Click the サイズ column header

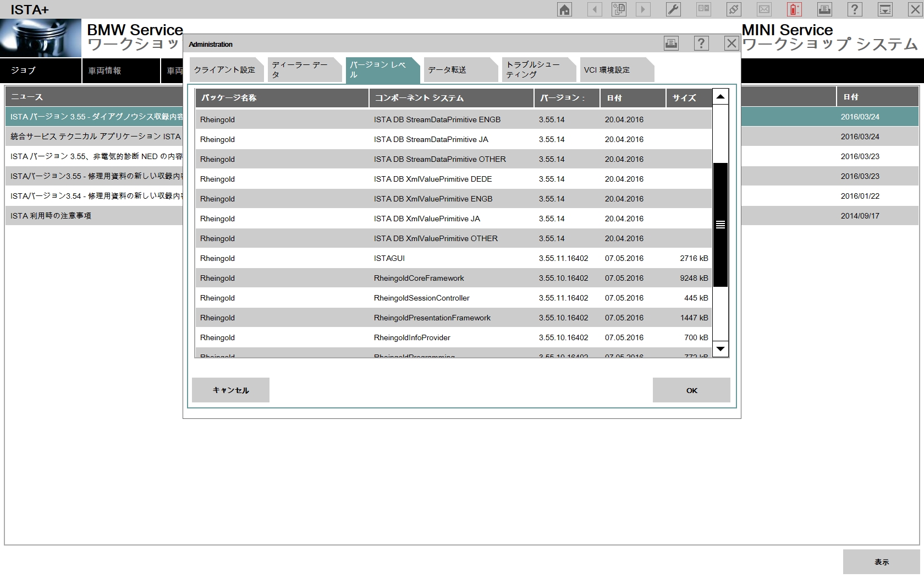(689, 97)
